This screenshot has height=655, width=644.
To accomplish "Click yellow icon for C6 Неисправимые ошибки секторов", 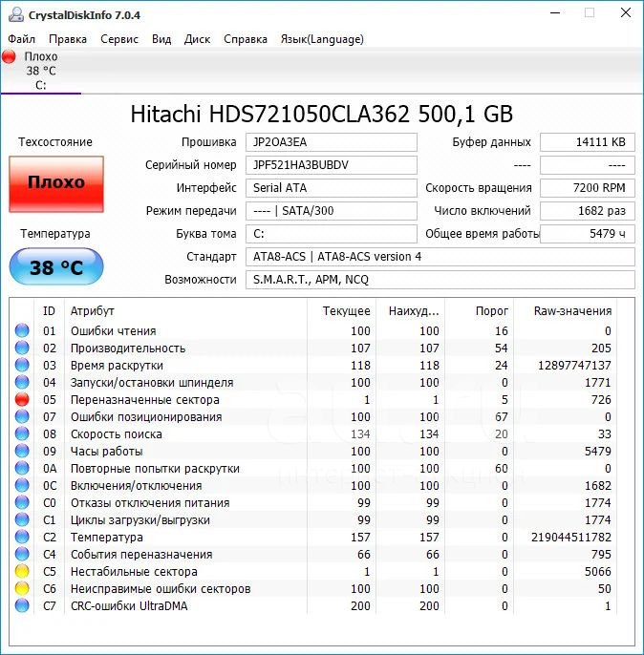I will pyautogui.click(x=22, y=588).
